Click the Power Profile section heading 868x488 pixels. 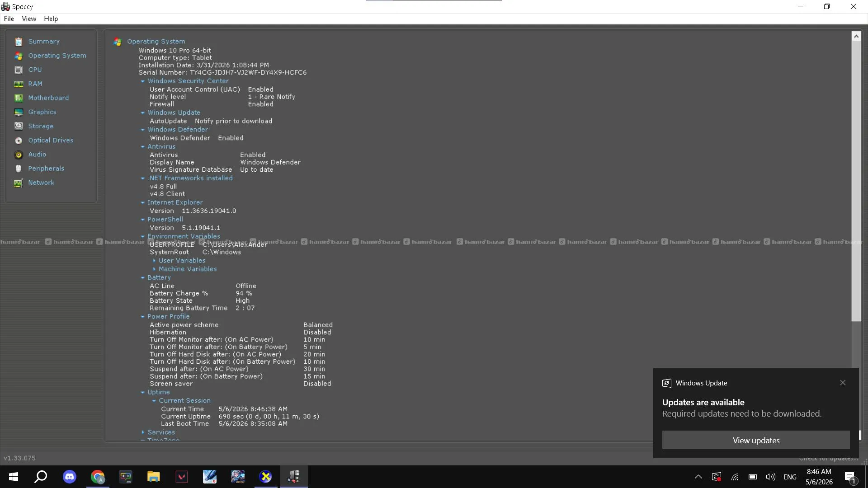[169, 317]
